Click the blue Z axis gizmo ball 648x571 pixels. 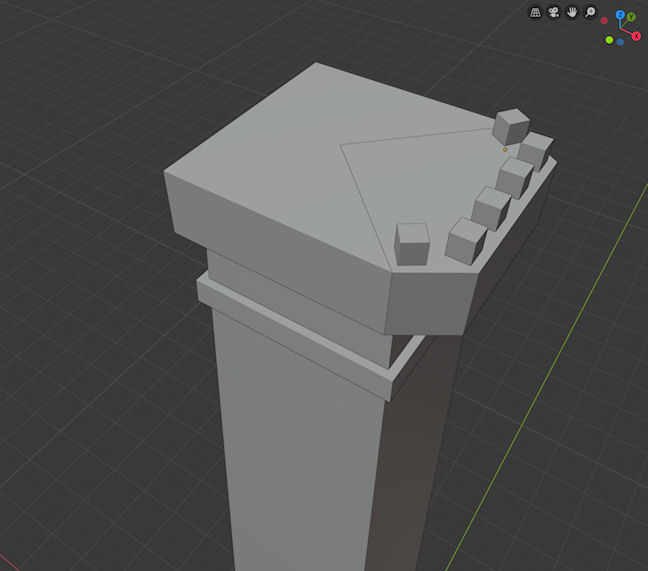(620, 15)
